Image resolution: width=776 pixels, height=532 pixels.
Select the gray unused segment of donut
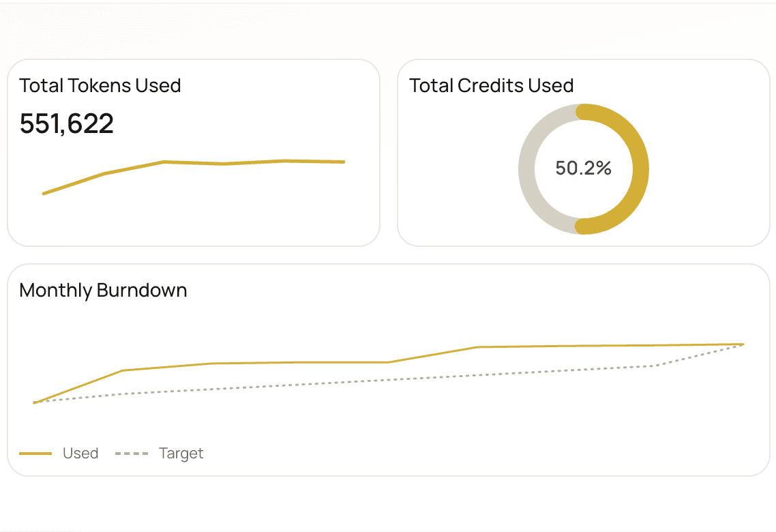[526, 169]
